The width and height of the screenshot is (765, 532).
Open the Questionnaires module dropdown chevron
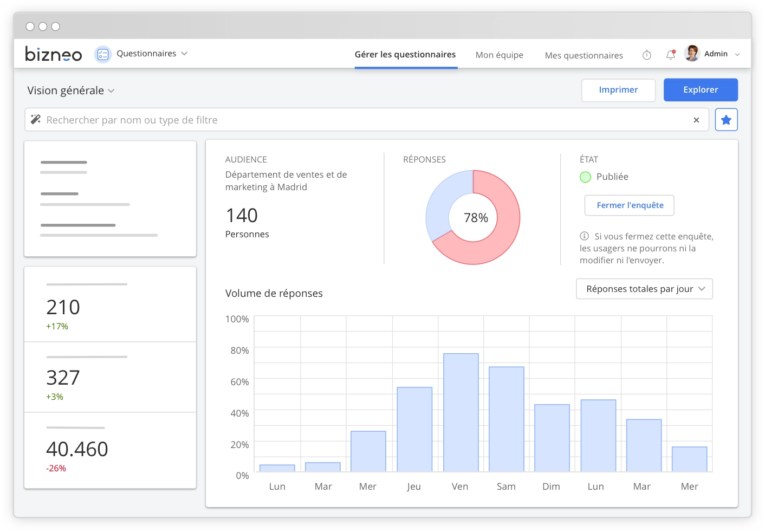[184, 54]
